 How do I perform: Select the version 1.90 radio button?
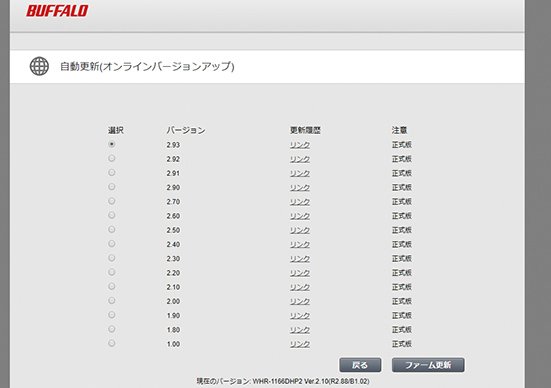pos(112,315)
